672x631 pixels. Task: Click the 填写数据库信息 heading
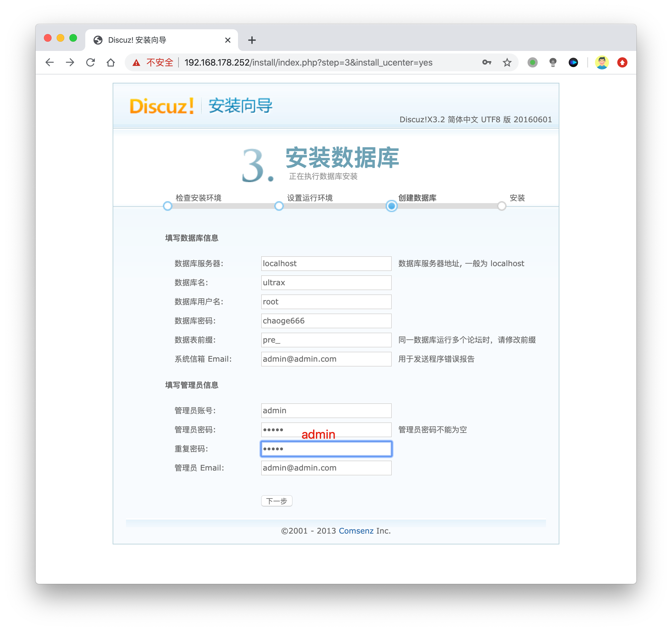tap(192, 238)
